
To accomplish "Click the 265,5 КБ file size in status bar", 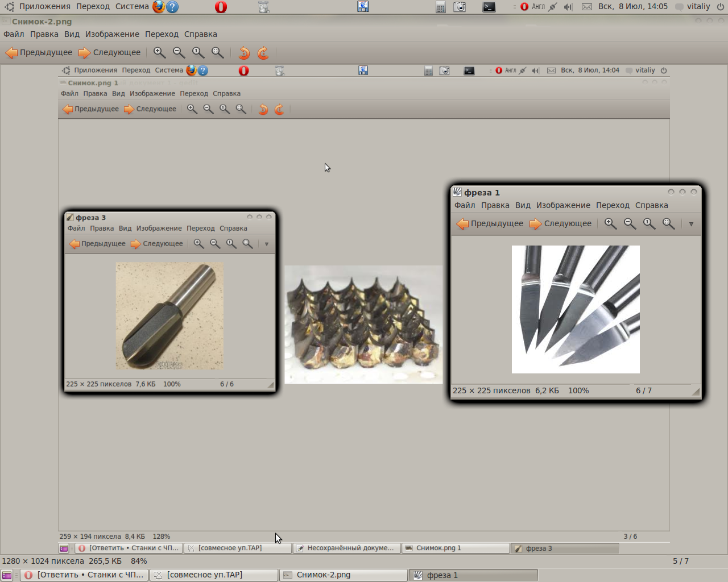I will pyautogui.click(x=105, y=561).
